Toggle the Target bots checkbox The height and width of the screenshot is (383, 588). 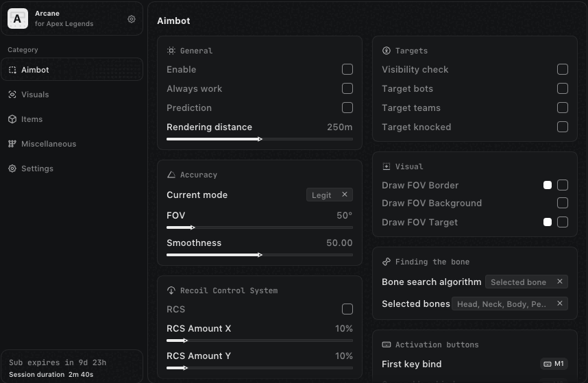pyautogui.click(x=563, y=88)
